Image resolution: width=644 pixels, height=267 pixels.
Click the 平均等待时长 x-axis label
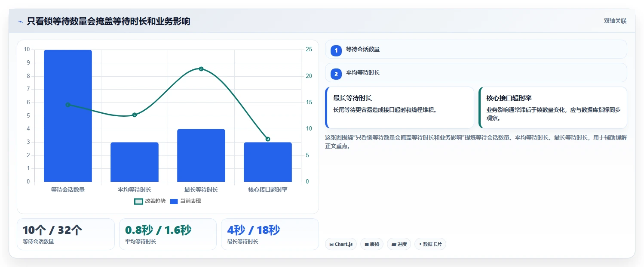point(135,189)
